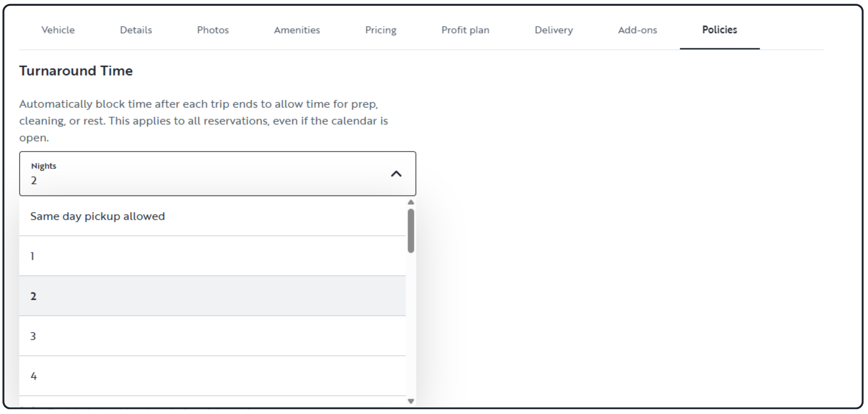868x414 pixels.
Task: Collapse the Nights dropdown with the chevron
Action: (x=396, y=174)
